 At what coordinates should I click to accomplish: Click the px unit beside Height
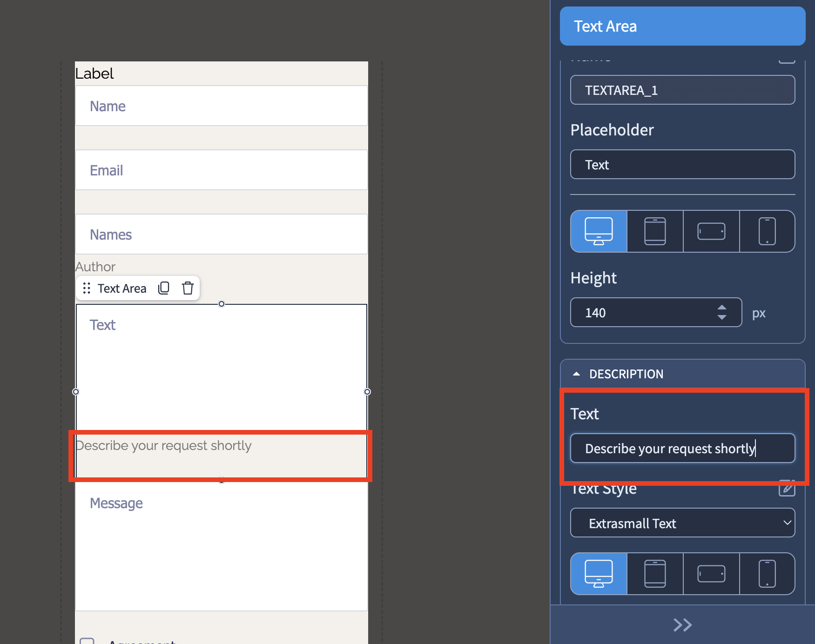759,313
